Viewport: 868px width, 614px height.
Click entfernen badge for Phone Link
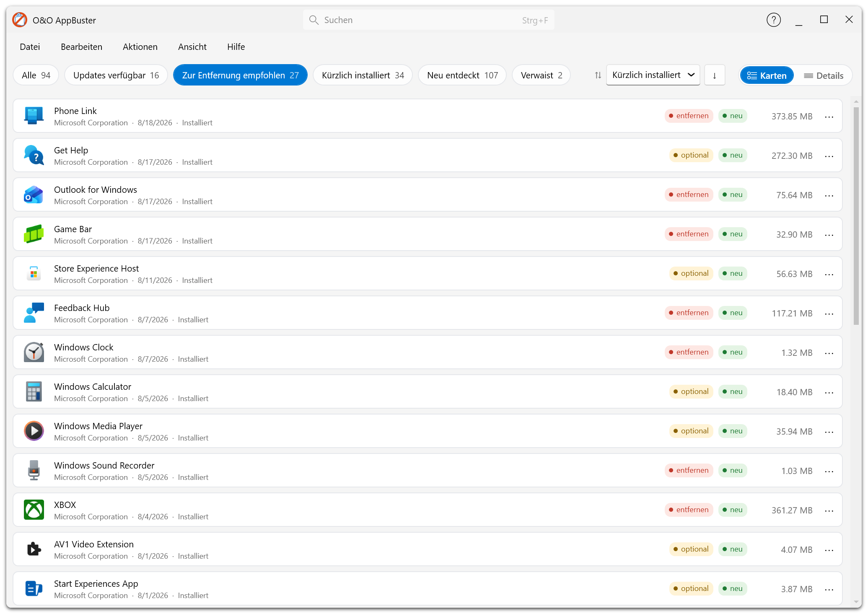[689, 116]
